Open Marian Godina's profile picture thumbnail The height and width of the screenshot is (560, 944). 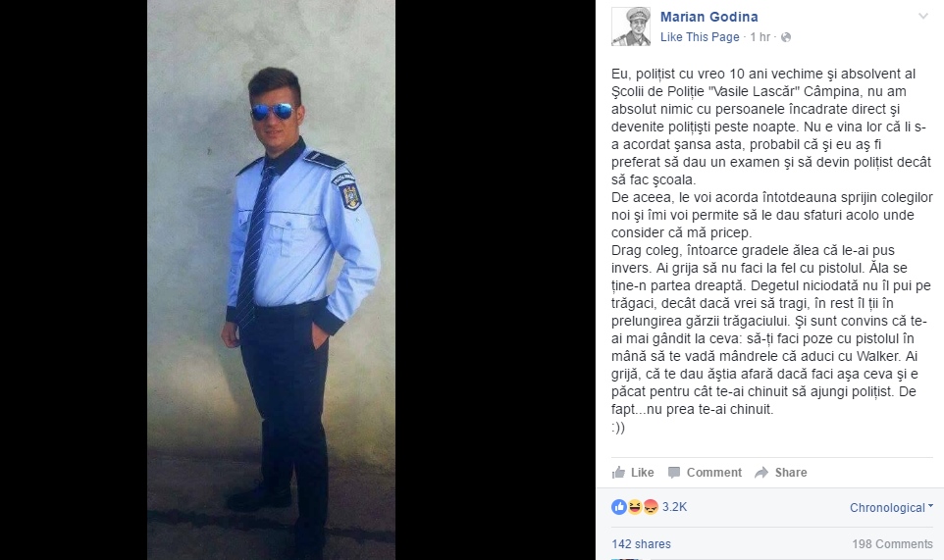tap(631, 27)
